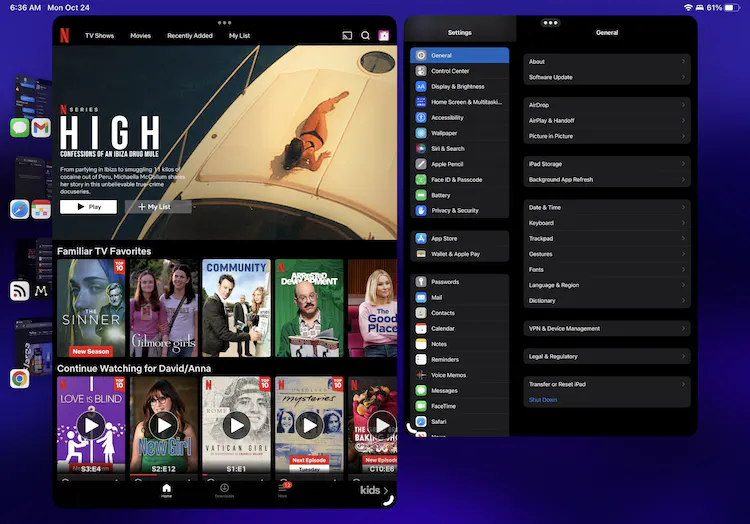Open the Chrome app in Stage Manager
The height and width of the screenshot is (524, 750).
[x=20, y=379]
